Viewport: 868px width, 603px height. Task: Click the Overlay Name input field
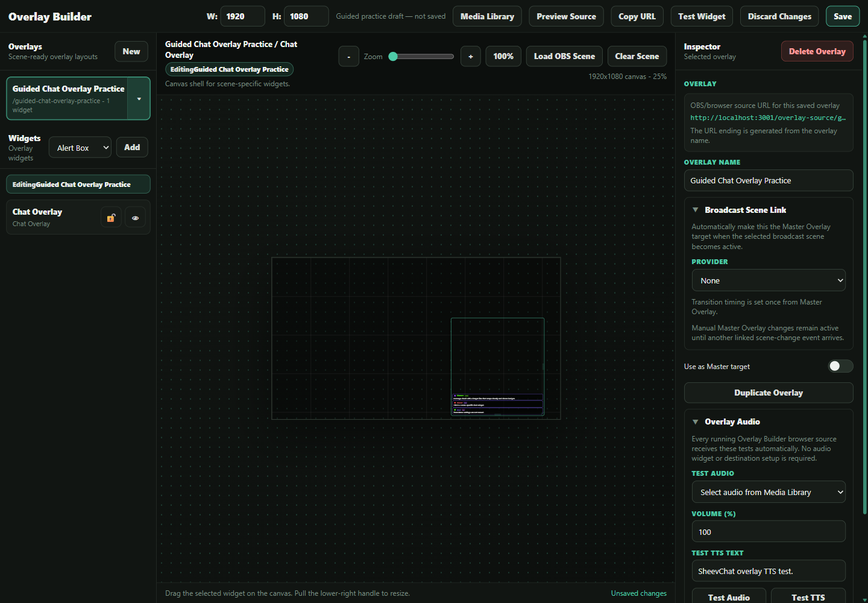tap(769, 180)
